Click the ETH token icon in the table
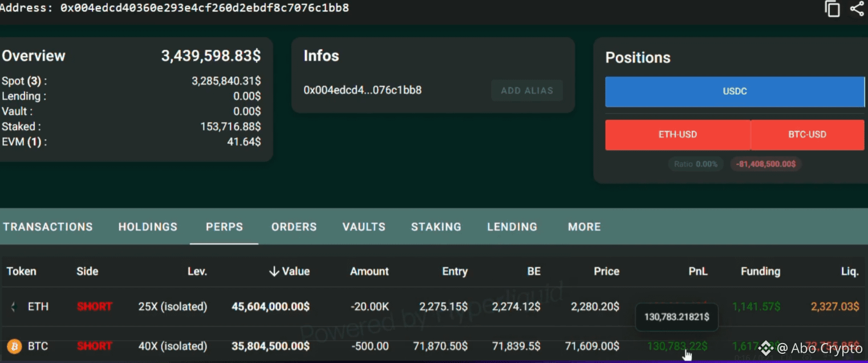The height and width of the screenshot is (363, 868). (x=14, y=306)
